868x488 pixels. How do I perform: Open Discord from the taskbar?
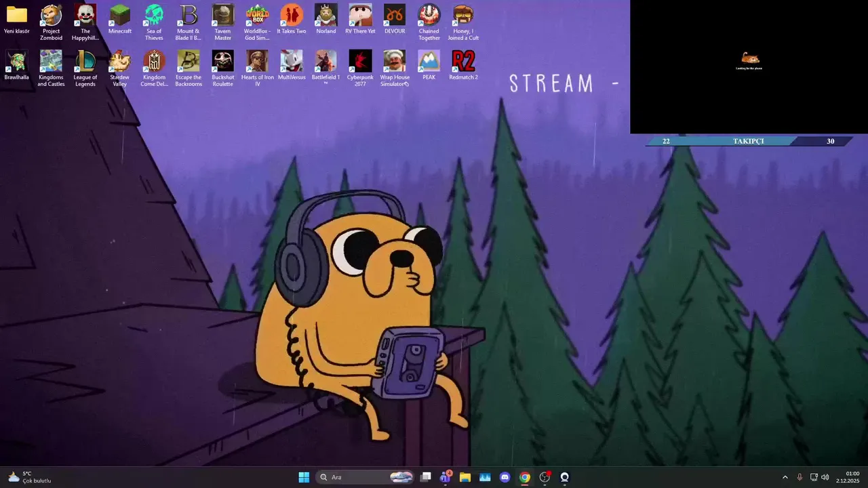pyautogui.click(x=505, y=477)
